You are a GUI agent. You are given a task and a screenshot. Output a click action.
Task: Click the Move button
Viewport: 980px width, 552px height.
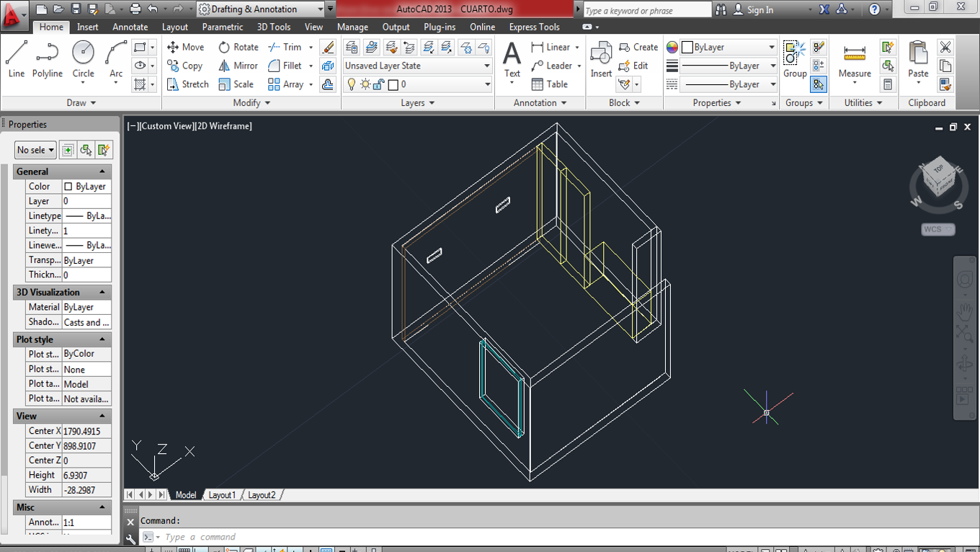186,47
